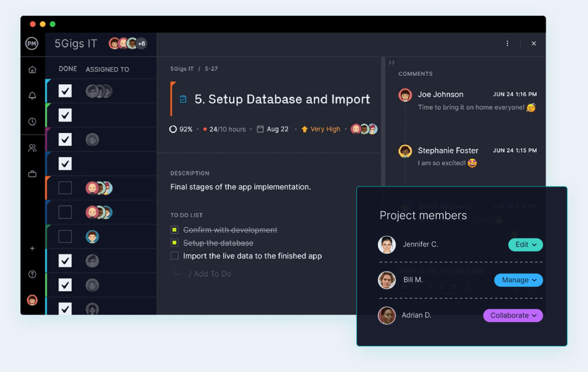Open the Home icon in sidebar
This screenshot has height=372, width=588.
click(32, 70)
